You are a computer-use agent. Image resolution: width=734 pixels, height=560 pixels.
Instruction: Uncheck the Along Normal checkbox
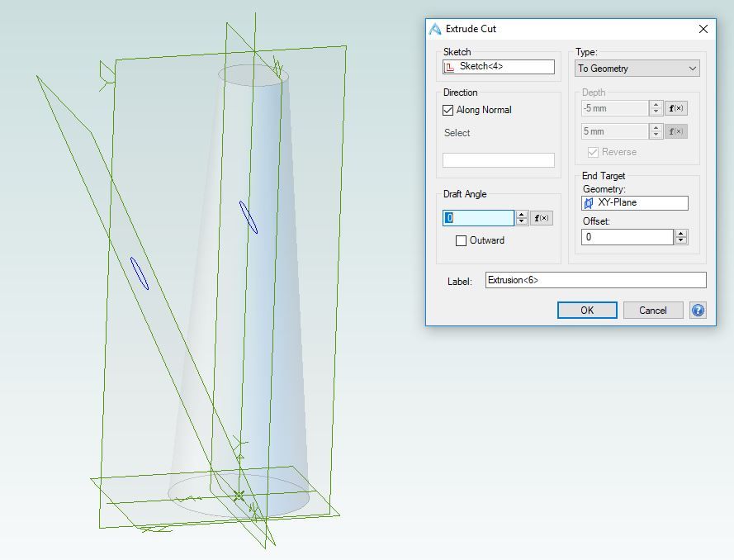click(448, 110)
